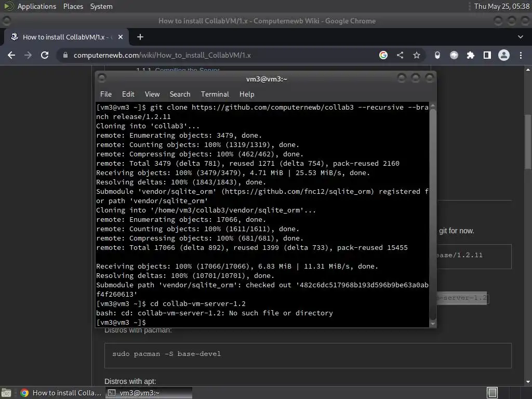Click the round gray extension icon
532x399 pixels.
tap(454, 55)
